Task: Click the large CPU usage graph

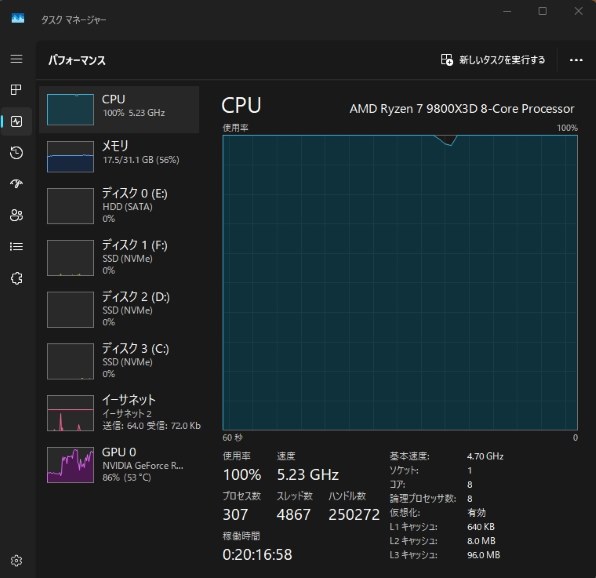Action: [400, 283]
